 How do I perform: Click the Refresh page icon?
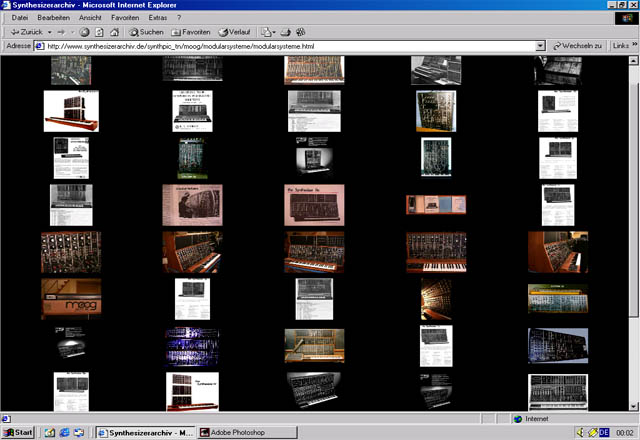point(98,32)
